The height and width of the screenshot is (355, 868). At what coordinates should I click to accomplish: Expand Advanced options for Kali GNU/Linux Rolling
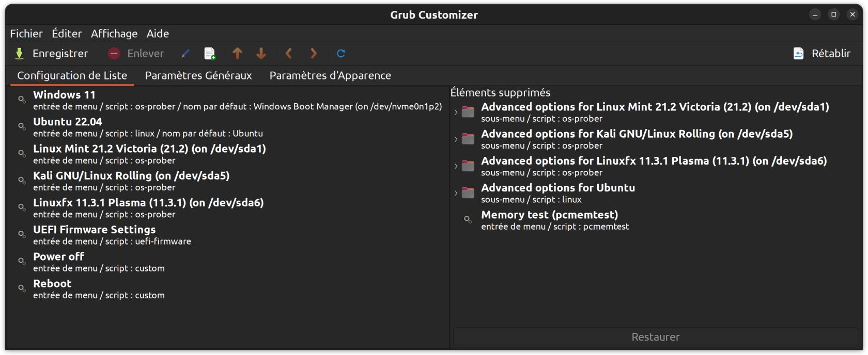tap(456, 139)
